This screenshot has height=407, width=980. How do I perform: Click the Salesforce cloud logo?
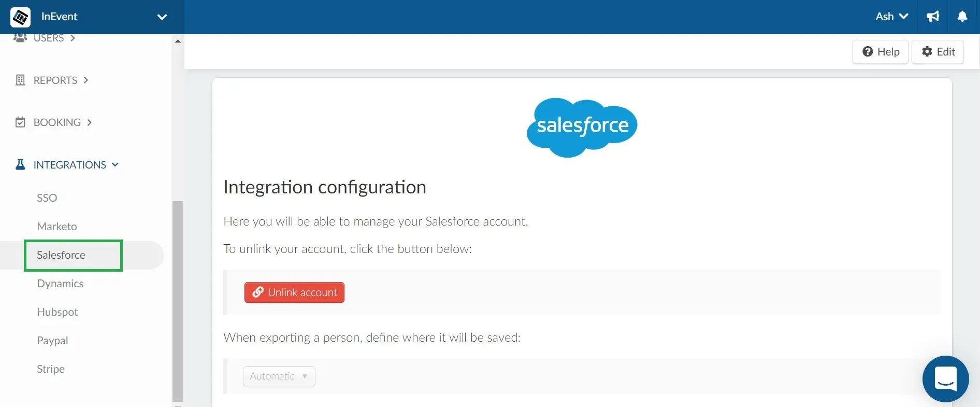pos(582,127)
